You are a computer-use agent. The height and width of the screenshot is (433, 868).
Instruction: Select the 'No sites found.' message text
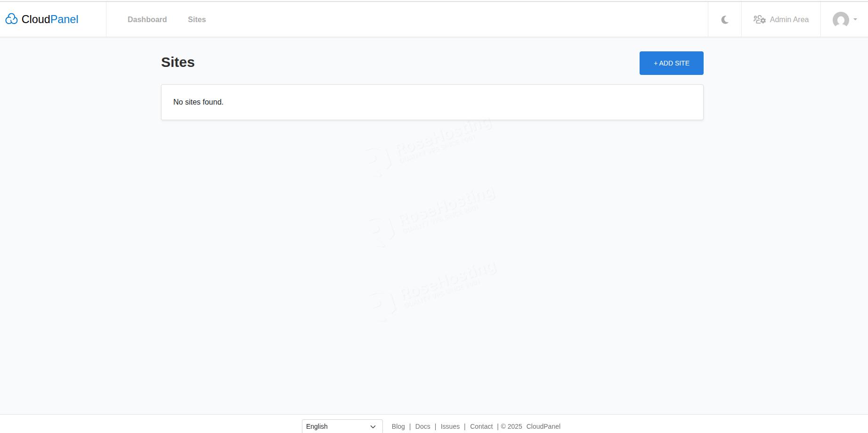click(x=198, y=102)
